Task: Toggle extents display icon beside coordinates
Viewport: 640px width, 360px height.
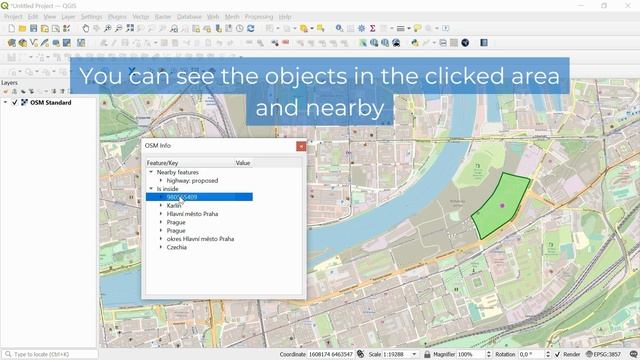Action: point(360,354)
